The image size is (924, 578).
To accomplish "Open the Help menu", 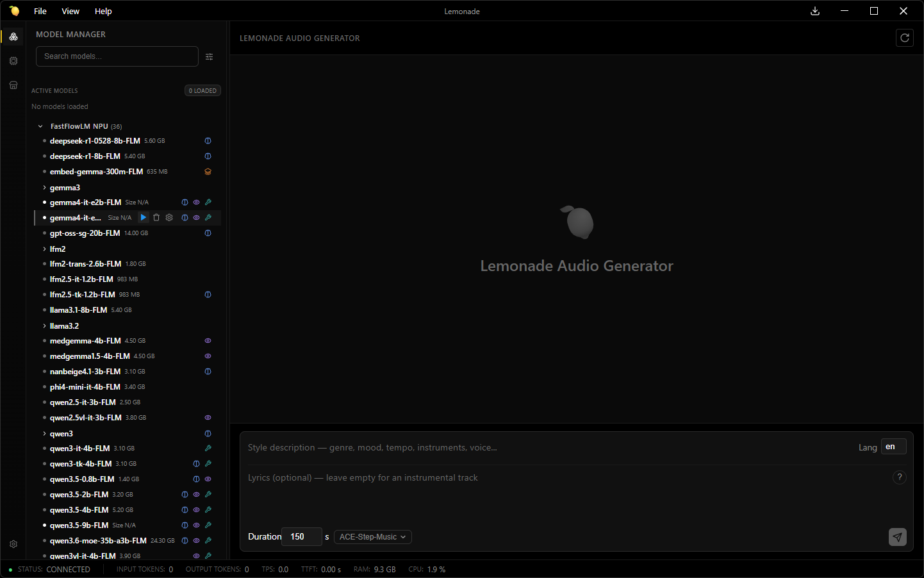I will click(103, 11).
